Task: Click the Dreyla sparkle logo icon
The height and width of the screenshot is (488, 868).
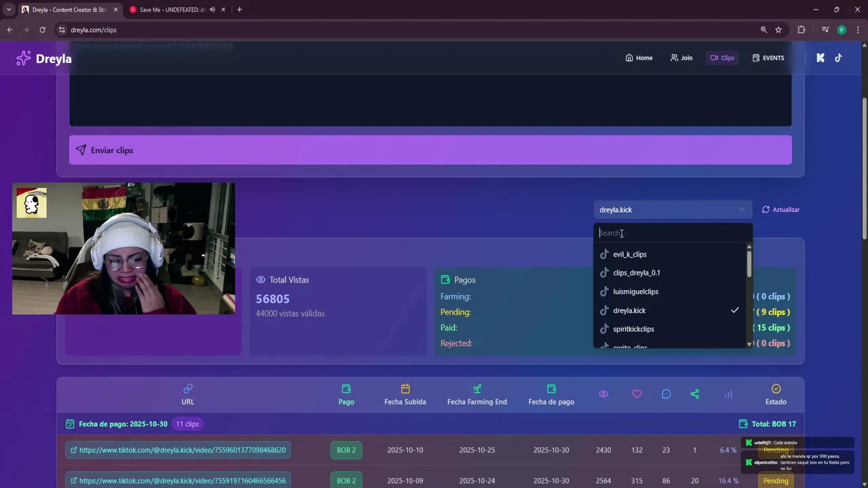Action: [x=23, y=58]
